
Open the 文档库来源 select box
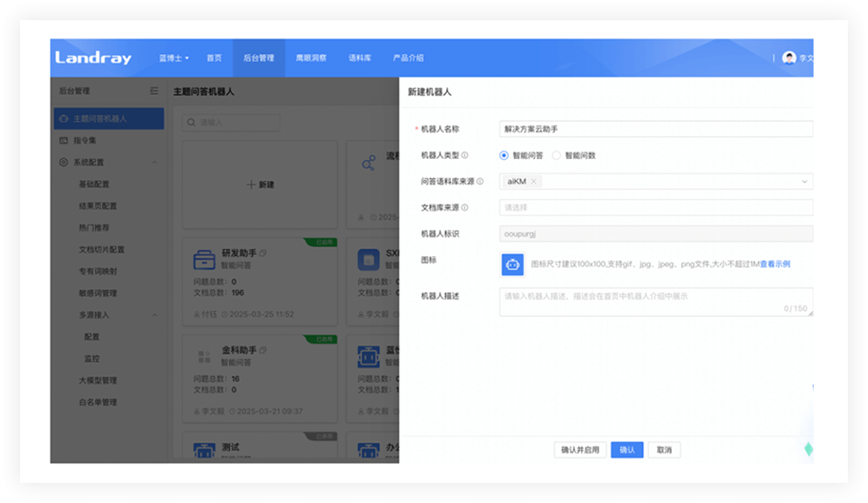coord(655,207)
